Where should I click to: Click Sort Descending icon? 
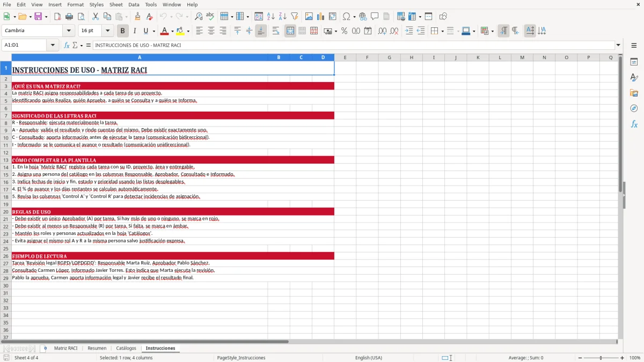[282, 17]
